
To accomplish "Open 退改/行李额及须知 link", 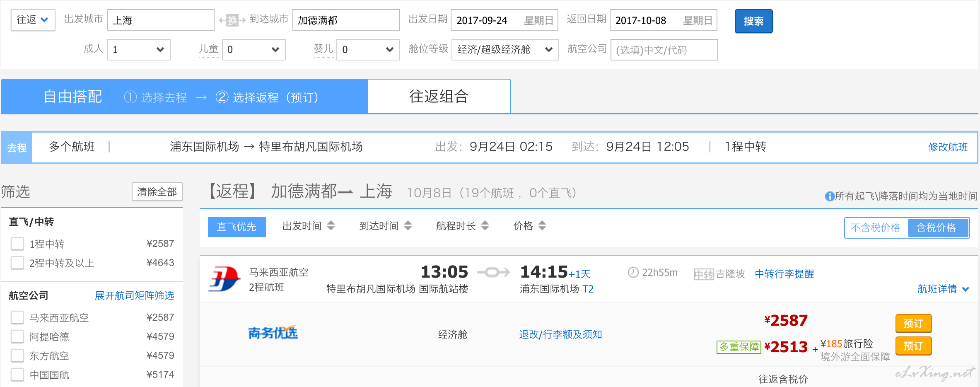I will (560, 334).
